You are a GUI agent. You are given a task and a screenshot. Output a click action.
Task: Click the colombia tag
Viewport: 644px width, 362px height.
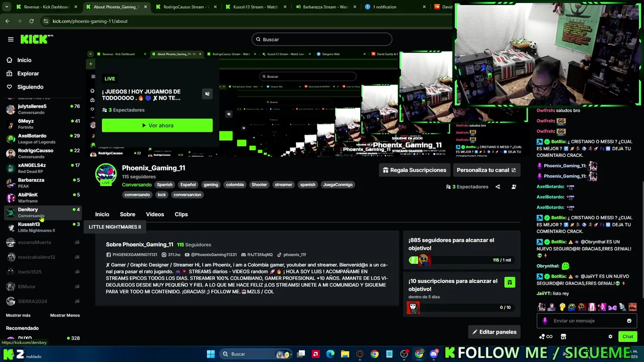pos(234,185)
